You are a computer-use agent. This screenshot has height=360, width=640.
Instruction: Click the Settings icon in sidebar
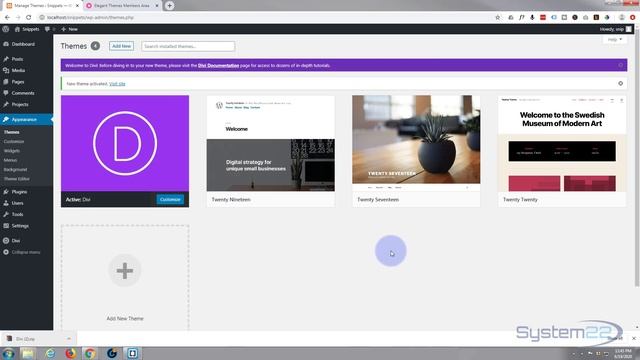tap(6, 226)
